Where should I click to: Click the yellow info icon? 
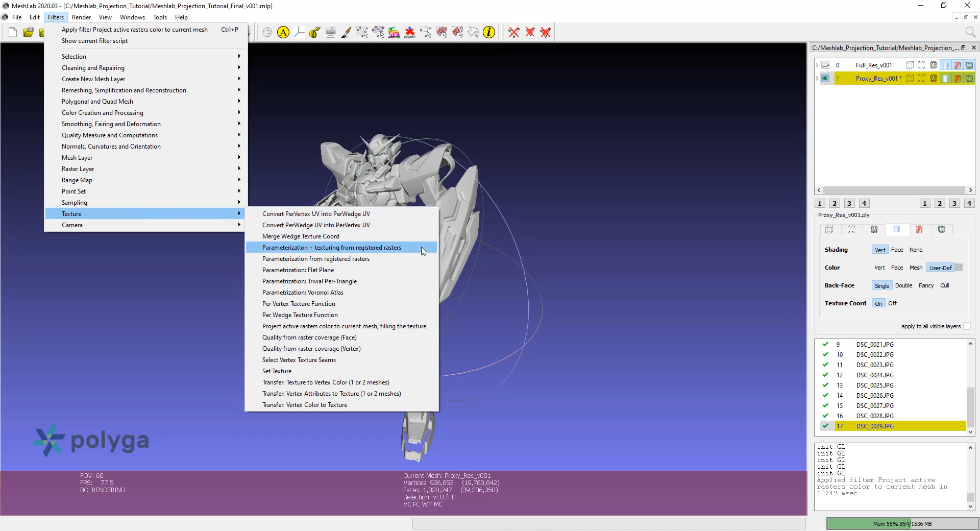[x=489, y=33]
